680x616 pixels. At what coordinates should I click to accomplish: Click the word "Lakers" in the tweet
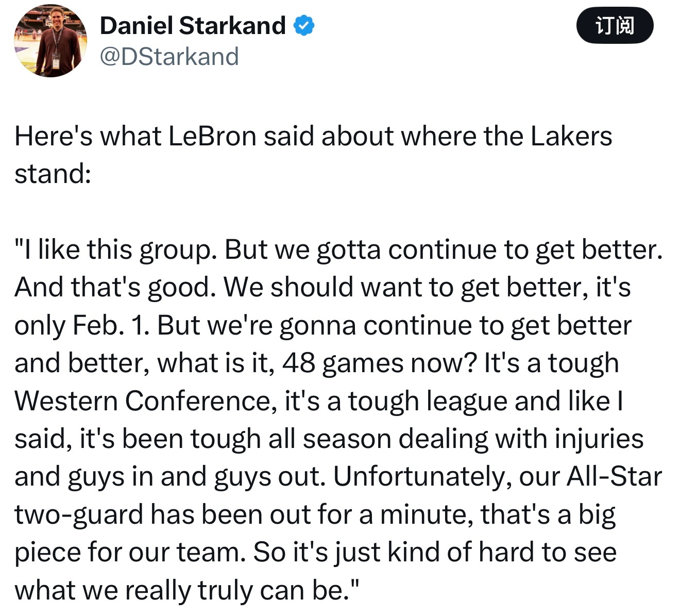tap(571, 137)
